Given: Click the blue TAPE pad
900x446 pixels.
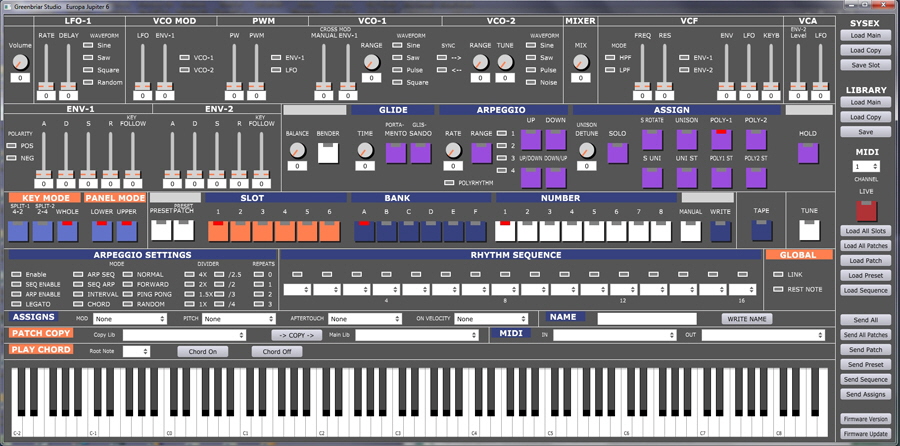Looking at the screenshot, I should [762, 231].
